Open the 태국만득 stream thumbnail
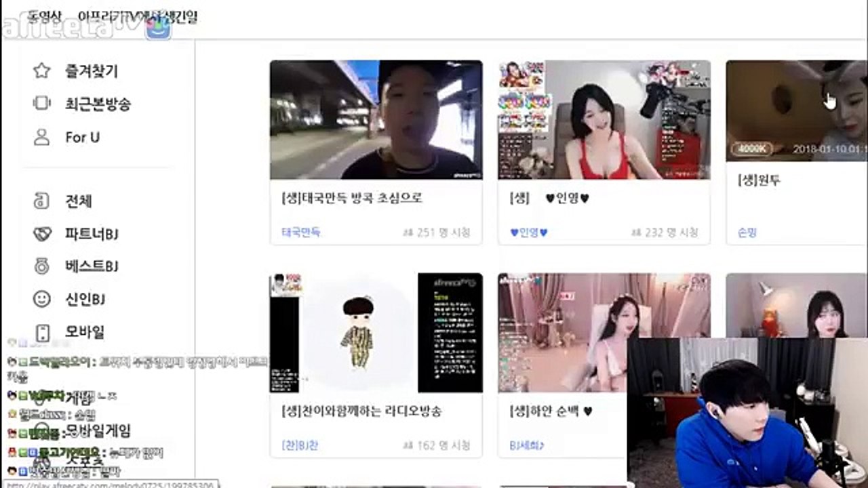 tap(376, 120)
